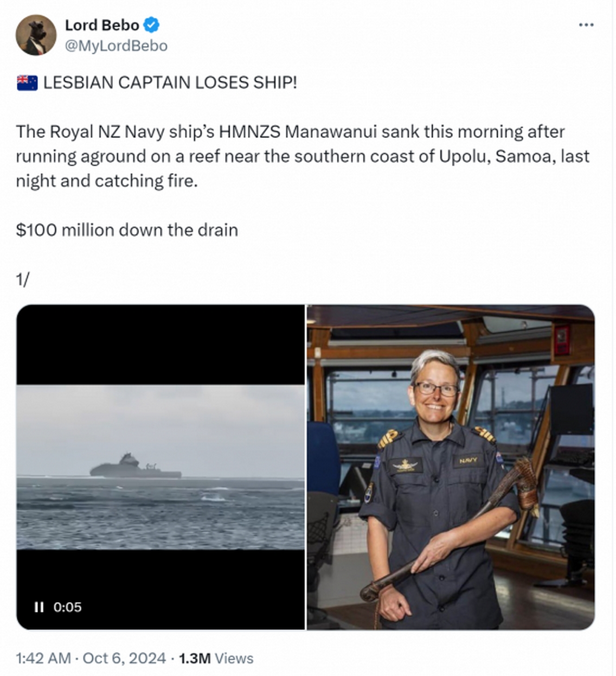Open Lord Bebo's profile avatar
This screenshot has height=676, width=616.
coord(36,35)
